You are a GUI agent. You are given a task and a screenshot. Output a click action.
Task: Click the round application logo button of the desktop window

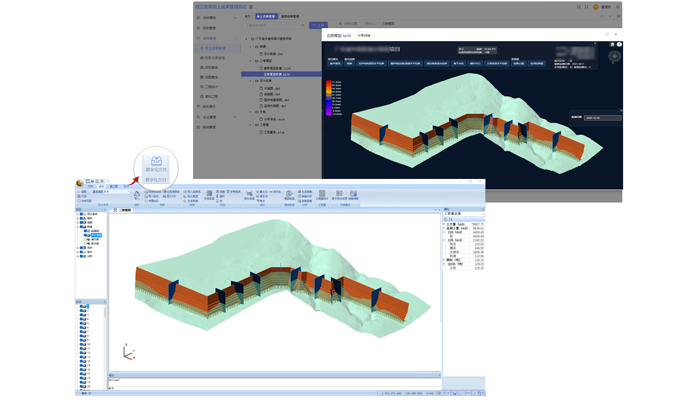[80, 185]
